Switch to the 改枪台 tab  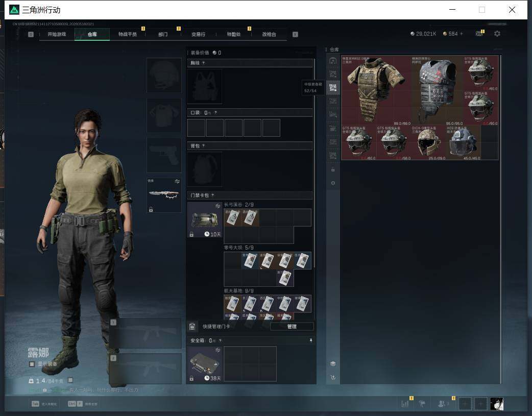269,34
